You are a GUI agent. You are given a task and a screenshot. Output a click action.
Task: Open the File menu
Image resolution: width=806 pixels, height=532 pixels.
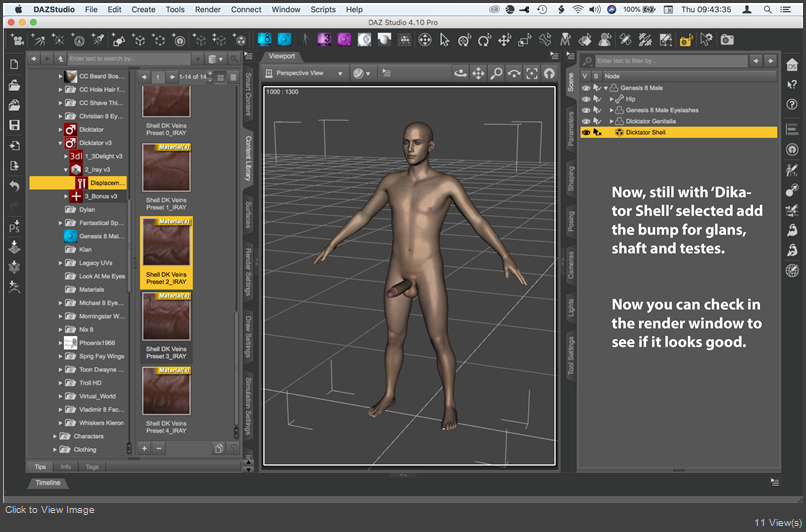[x=91, y=9]
